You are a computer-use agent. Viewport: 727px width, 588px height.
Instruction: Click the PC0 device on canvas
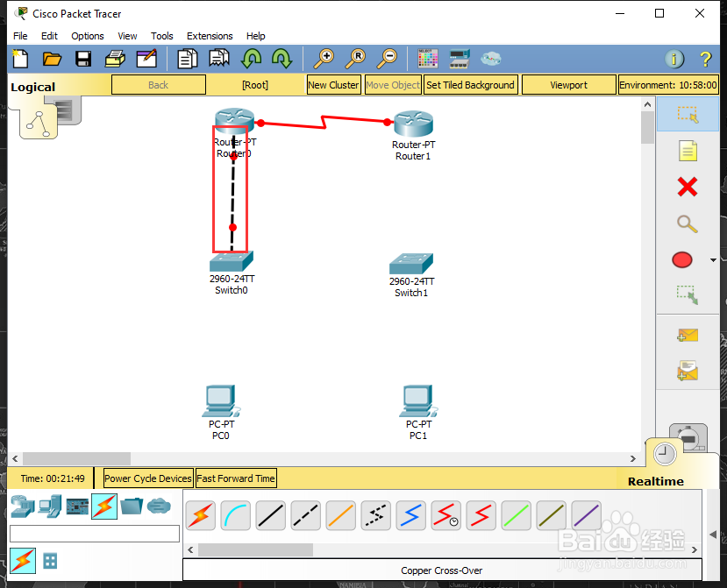coord(221,400)
